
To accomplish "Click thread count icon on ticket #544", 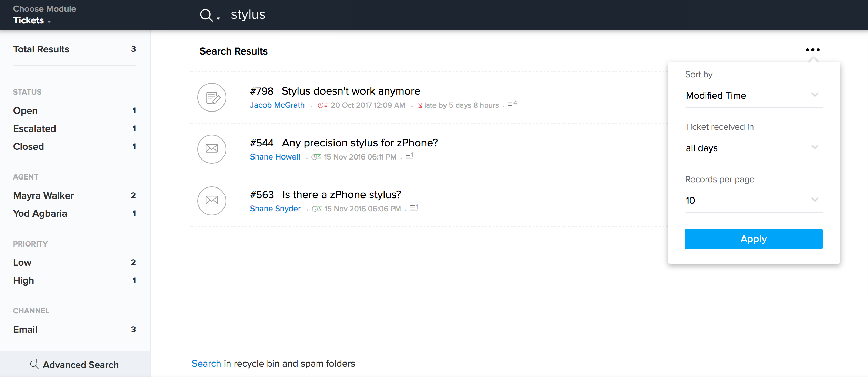I will click(x=409, y=156).
